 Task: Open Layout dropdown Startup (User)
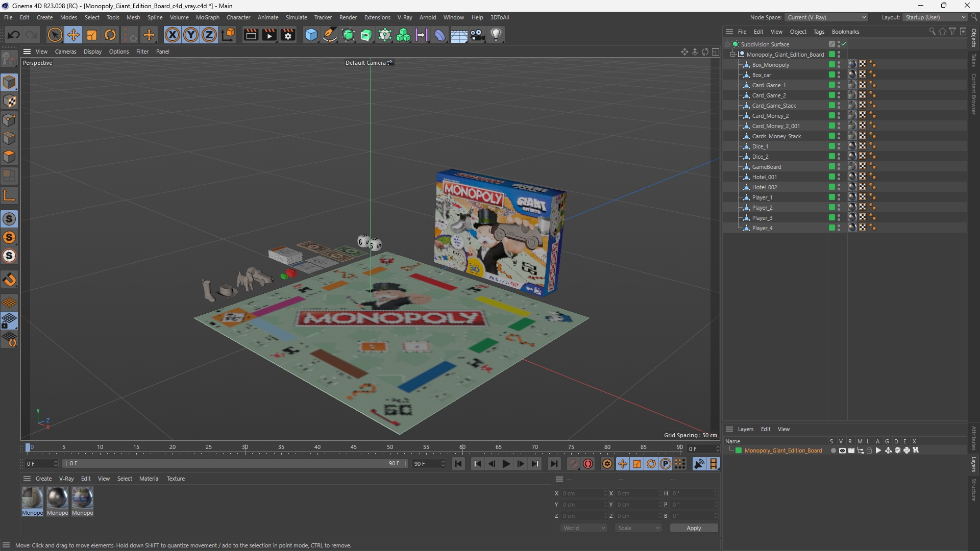point(935,17)
